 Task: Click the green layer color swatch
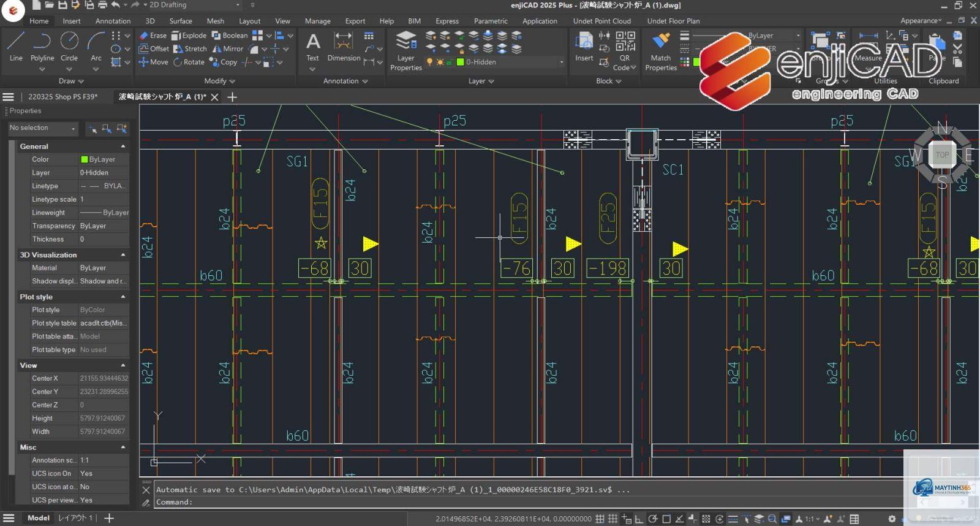coord(461,62)
